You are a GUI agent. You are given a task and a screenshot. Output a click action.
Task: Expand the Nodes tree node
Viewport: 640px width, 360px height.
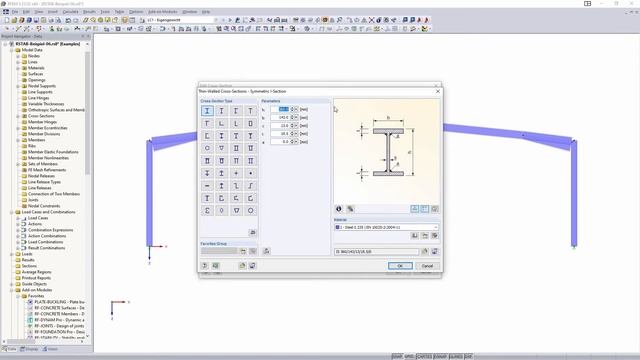pyautogui.click(x=18, y=56)
